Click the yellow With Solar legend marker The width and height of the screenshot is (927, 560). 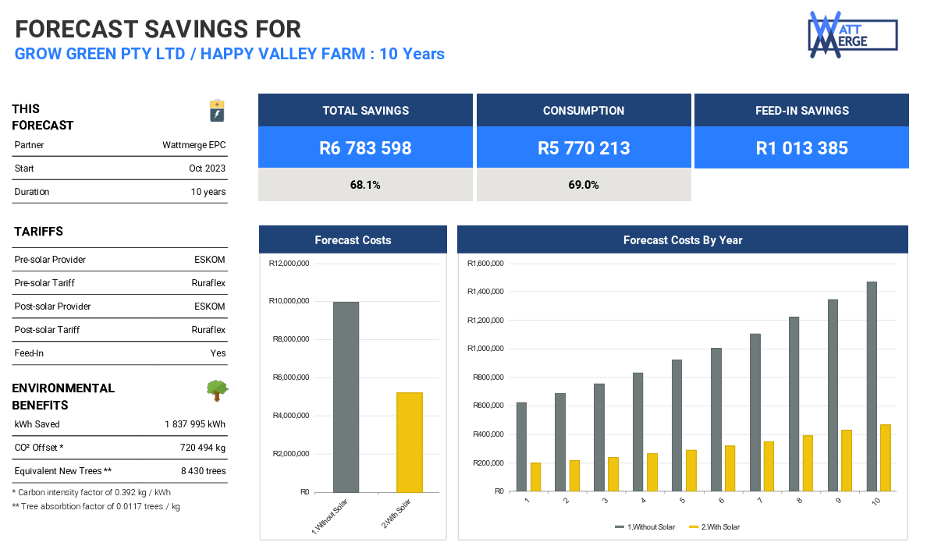pos(694,527)
